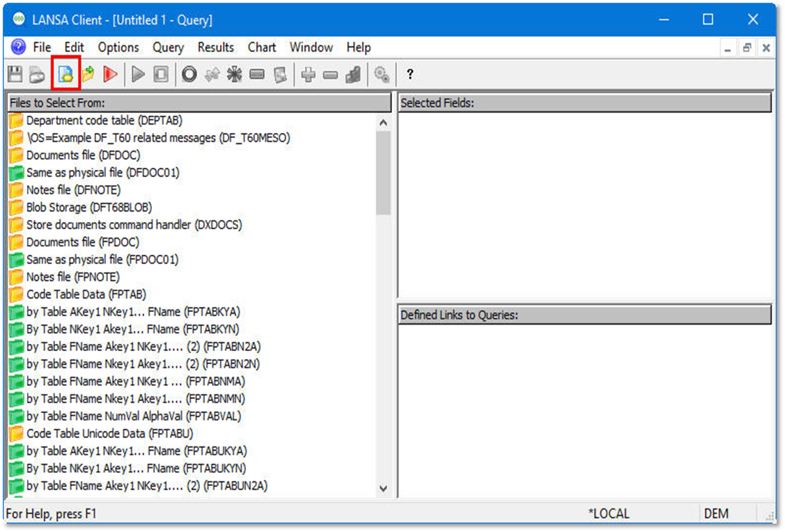
Task: Click the Defined Links to Queries header
Action: [585, 315]
